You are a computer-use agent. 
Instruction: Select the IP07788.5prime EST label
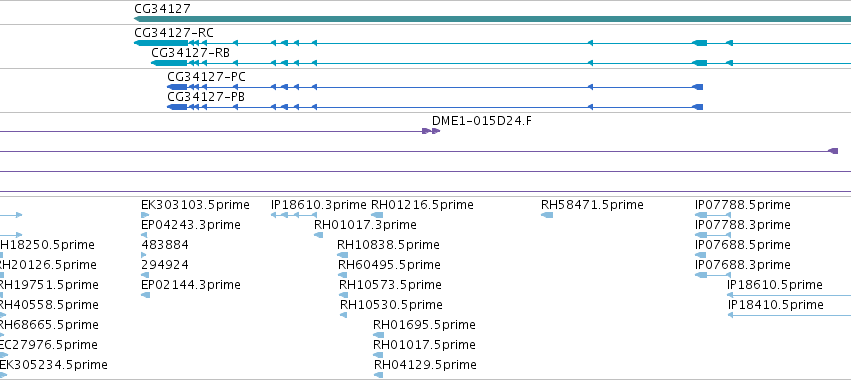(x=742, y=205)
